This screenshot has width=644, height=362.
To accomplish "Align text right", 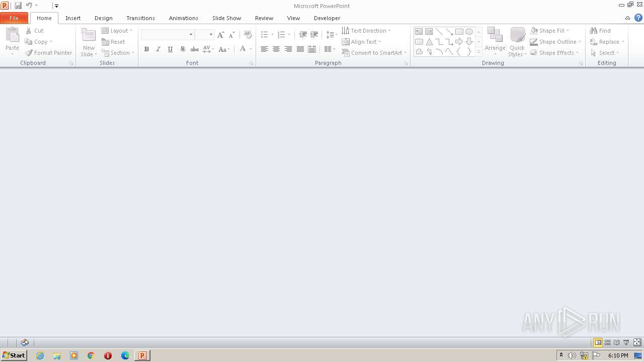I will (288, 49).
